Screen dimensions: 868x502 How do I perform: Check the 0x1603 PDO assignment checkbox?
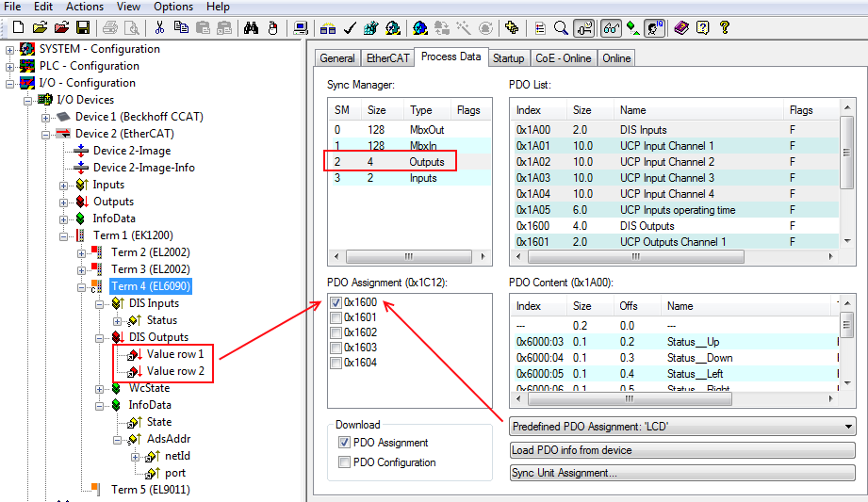click(x=336, y=348)
